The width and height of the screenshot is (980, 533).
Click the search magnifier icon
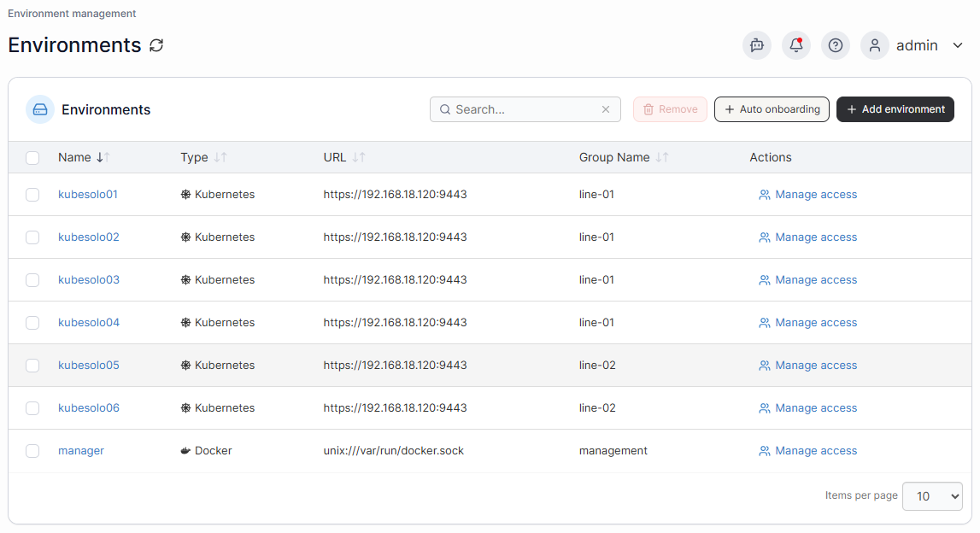point(445,109)
